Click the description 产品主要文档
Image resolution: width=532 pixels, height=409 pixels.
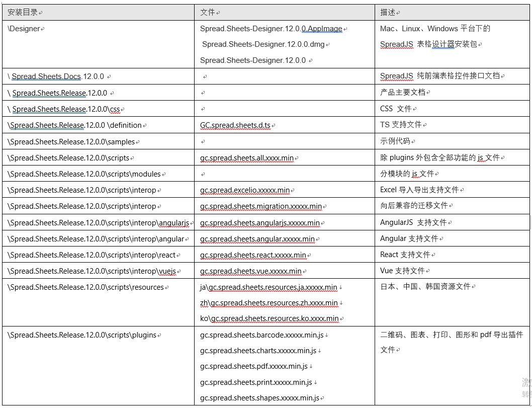point(403,93)
